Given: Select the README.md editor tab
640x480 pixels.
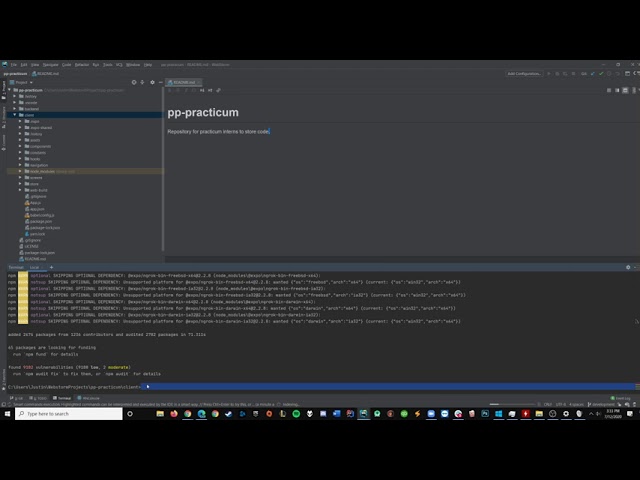Looking at the screenshot, I should click(184, 82).
